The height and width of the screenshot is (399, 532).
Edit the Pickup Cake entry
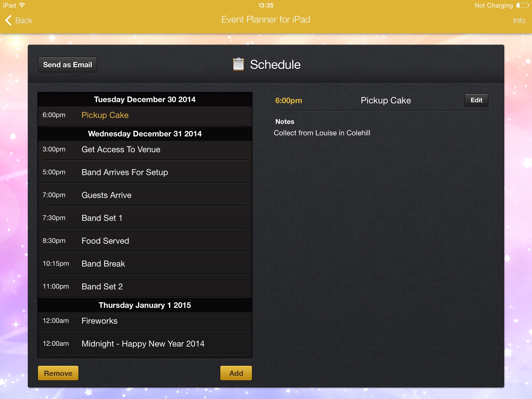(476, 100)
